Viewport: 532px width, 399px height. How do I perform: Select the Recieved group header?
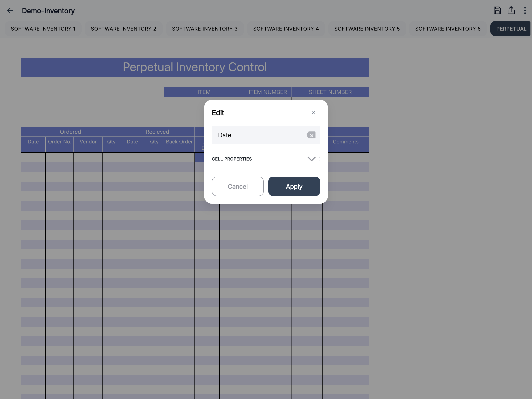157,132
